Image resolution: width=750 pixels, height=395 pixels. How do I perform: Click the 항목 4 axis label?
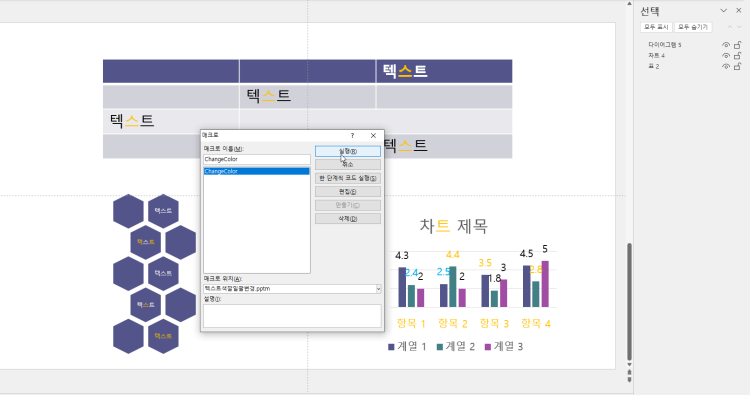click(536, 324)
